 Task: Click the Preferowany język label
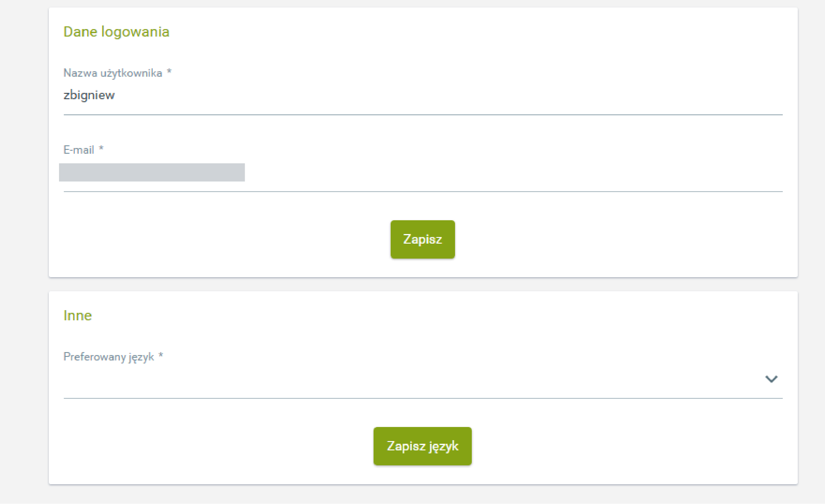pyautogui.click(x=108, y=357)
